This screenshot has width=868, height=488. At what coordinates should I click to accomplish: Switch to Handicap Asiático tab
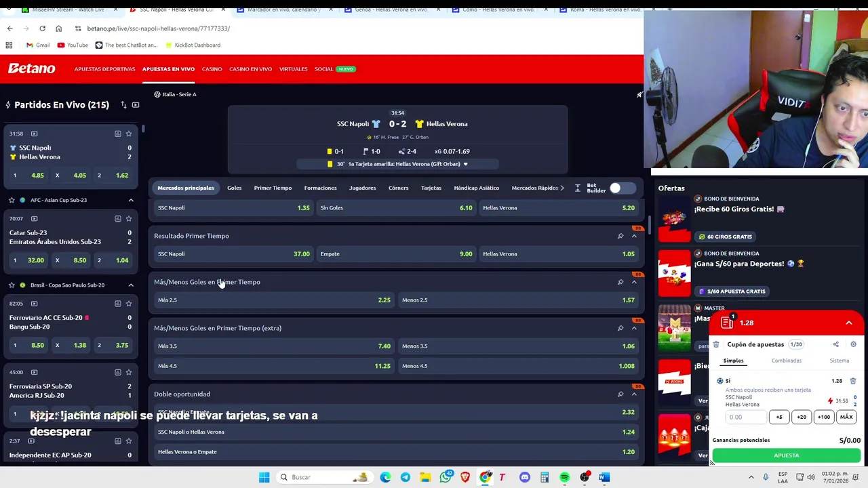tap(476, 188)
